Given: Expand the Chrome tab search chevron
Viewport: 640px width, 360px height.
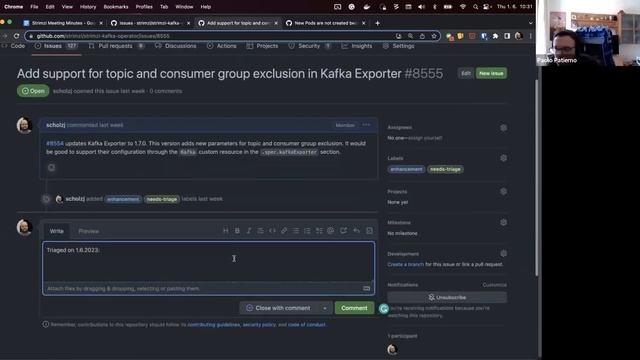Looking at the screenshot, I should [530, 23].
